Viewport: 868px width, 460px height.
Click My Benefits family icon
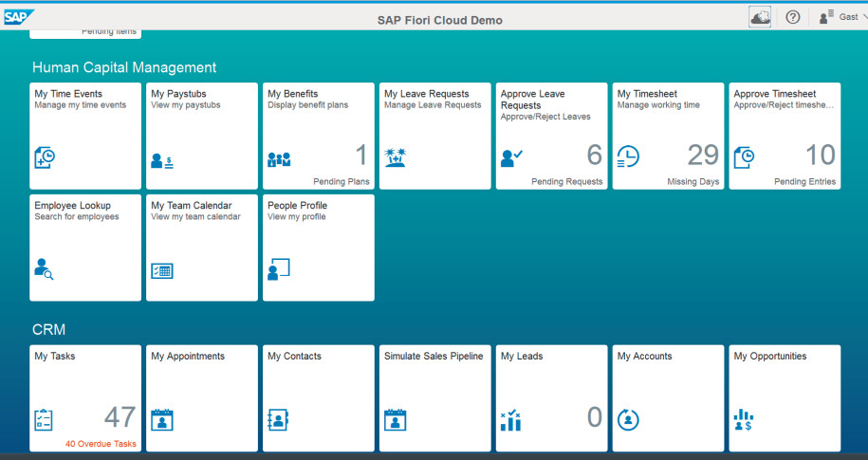point(279,160)
